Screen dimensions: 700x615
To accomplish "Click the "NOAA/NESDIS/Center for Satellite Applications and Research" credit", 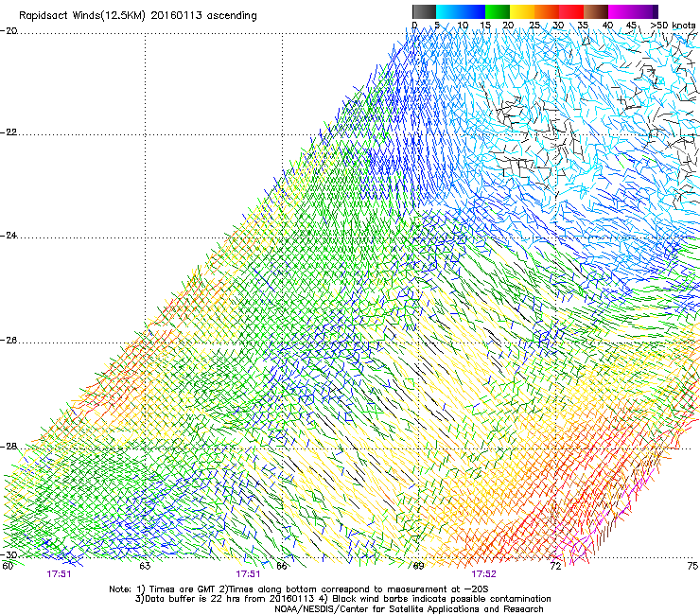I will (x=409, y=609).
